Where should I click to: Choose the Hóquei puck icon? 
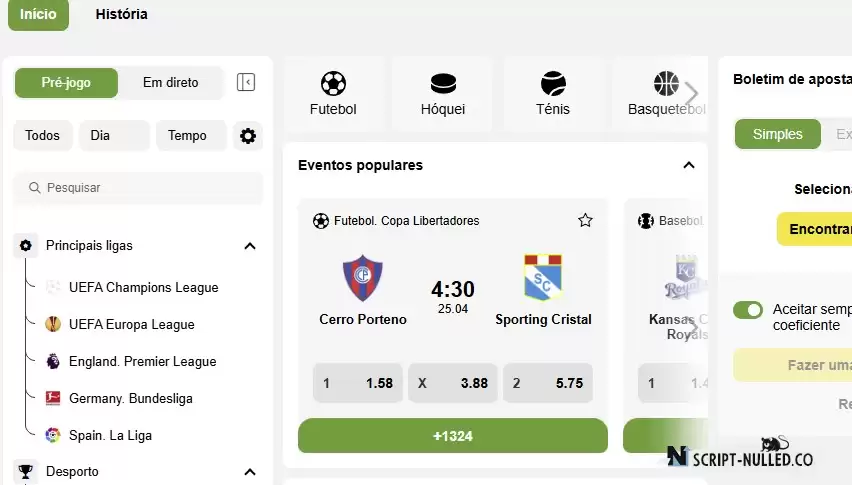(x=443, y=84)
